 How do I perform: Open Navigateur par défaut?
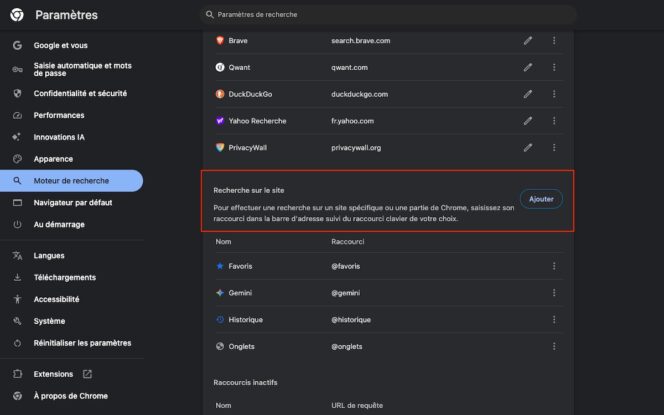click(72, 202)
